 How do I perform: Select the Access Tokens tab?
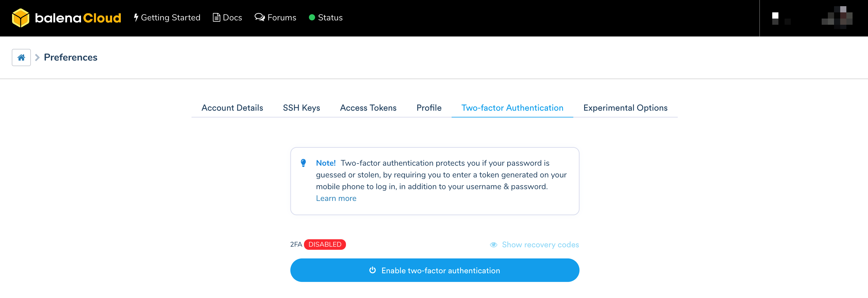tap(368, 108)
